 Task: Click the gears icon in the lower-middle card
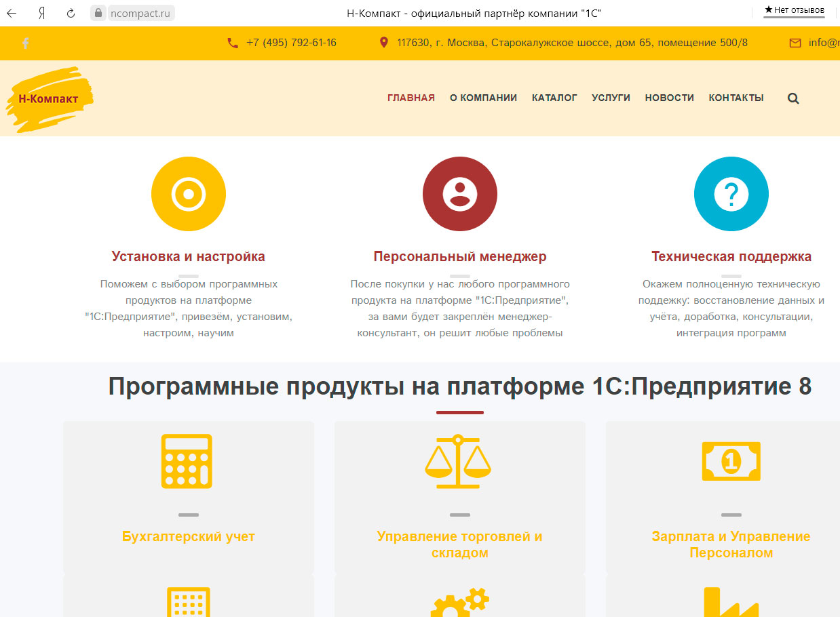click(460, 602)
